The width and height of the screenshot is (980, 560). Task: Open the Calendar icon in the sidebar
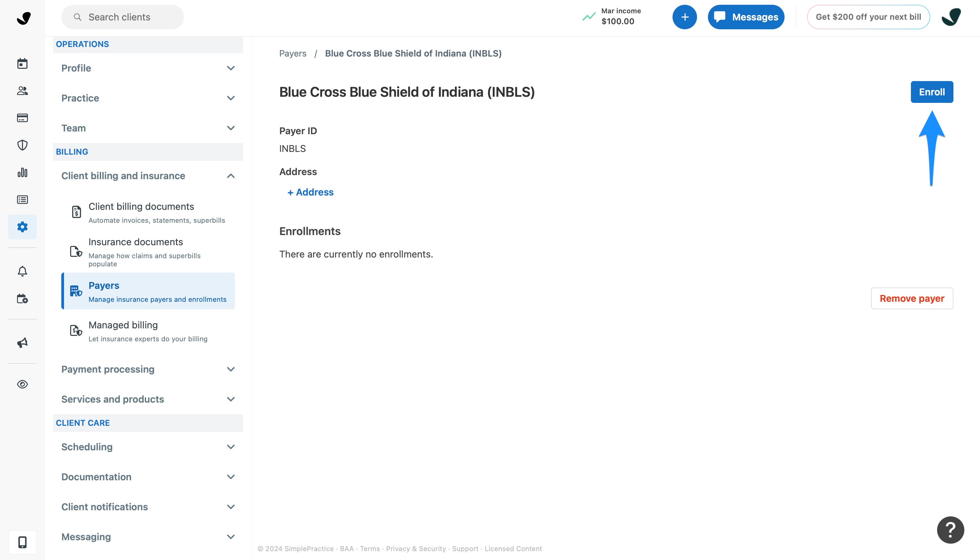click(22, 63)
